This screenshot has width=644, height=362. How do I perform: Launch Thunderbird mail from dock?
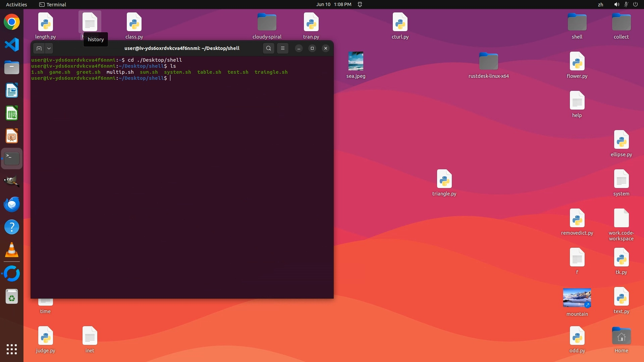tap(12, 204)
